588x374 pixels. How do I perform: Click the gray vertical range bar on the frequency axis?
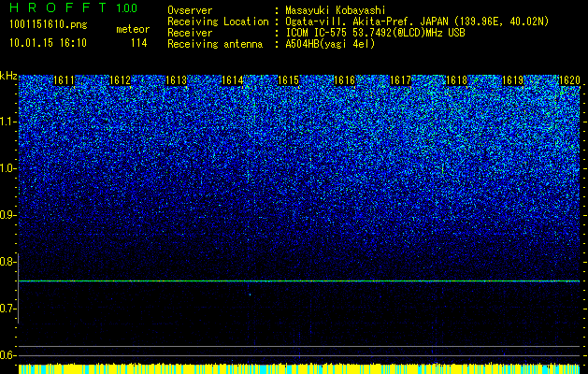18,289
